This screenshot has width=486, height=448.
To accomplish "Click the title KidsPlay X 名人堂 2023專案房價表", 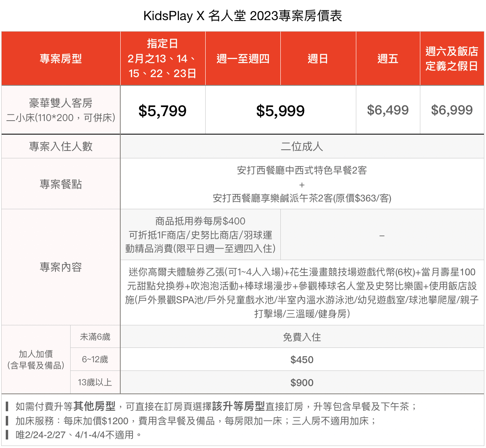I will [243, 16].
